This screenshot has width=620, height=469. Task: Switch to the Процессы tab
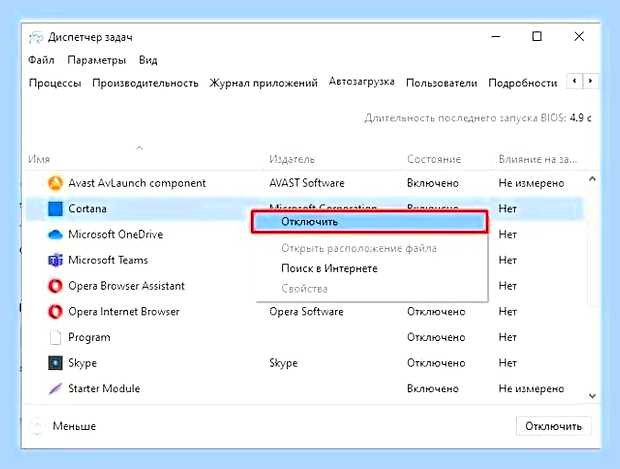55,83
